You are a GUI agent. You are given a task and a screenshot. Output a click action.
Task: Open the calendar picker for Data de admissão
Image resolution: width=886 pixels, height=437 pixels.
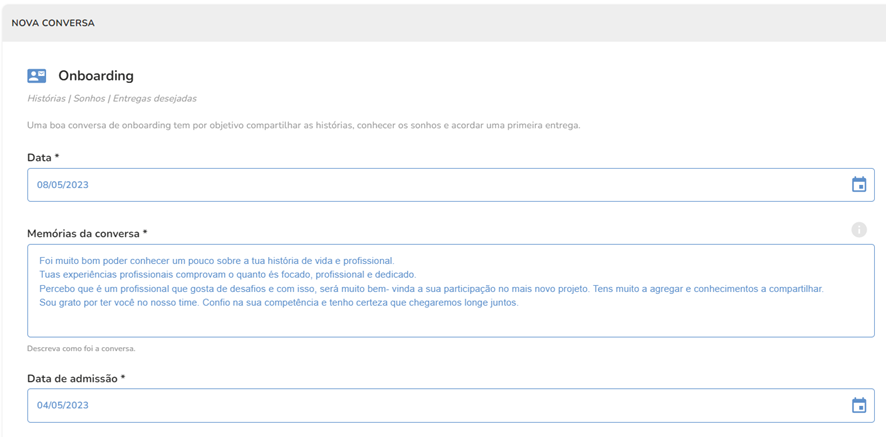(x=858, y=405)
